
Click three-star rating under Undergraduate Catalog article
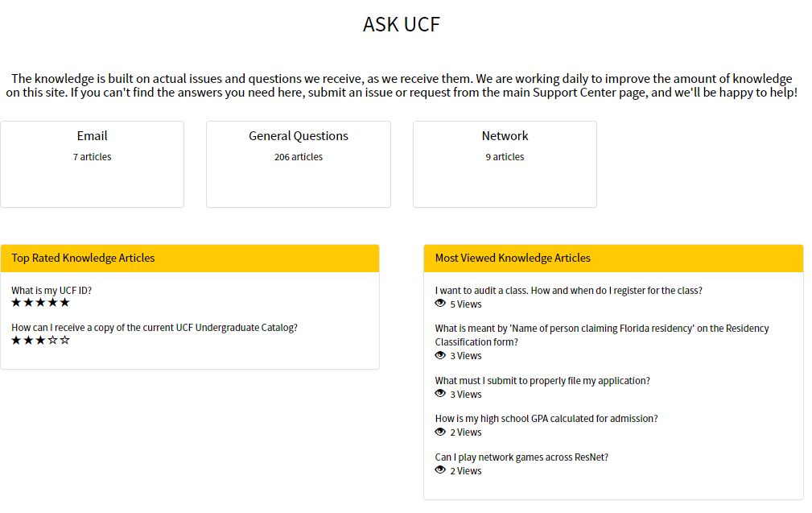40,341
